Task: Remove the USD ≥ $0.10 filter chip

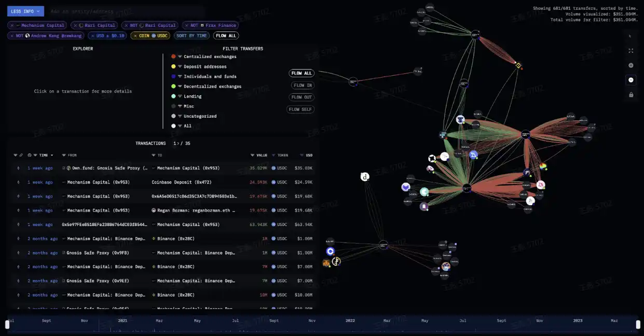Action: (92, 36)
